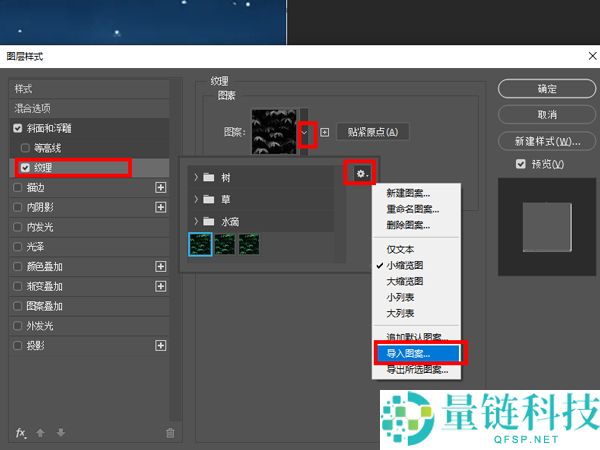Enable the 等高线 checkbox
Image resolution: width=600 pixels, height=450 pixels.
(x=25, y=148)
